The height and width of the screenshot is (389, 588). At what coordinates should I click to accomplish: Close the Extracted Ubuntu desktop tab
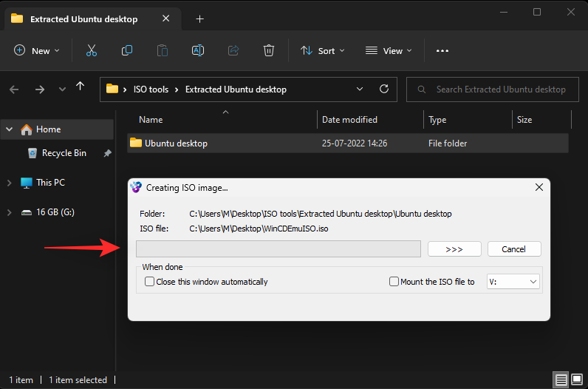coord(165,18)
